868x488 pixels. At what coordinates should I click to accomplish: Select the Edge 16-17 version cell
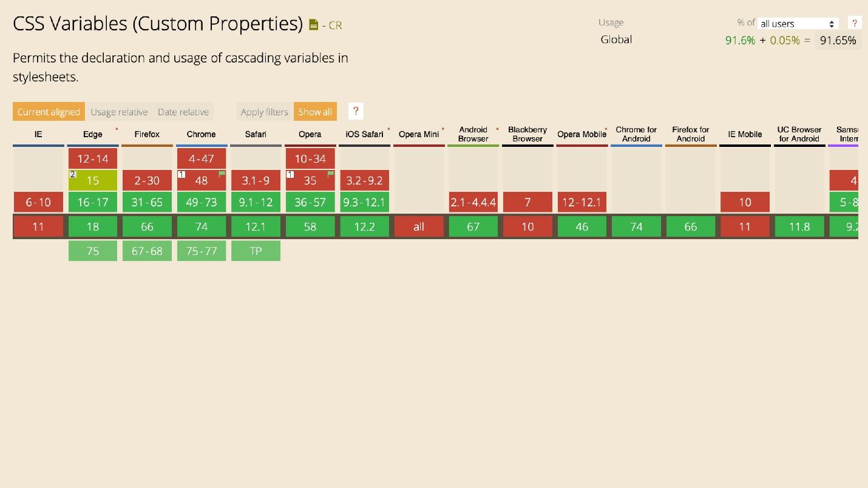(93, 202)
